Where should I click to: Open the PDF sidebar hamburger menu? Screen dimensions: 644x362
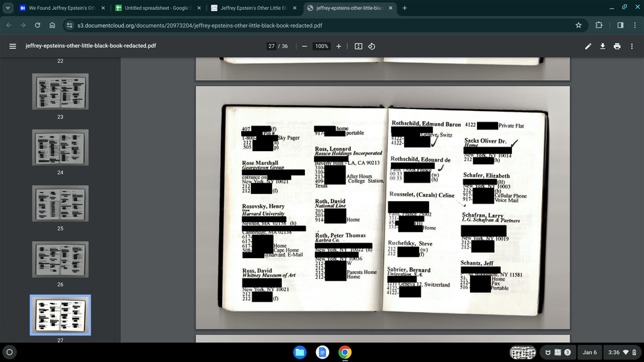coord(12,46)
